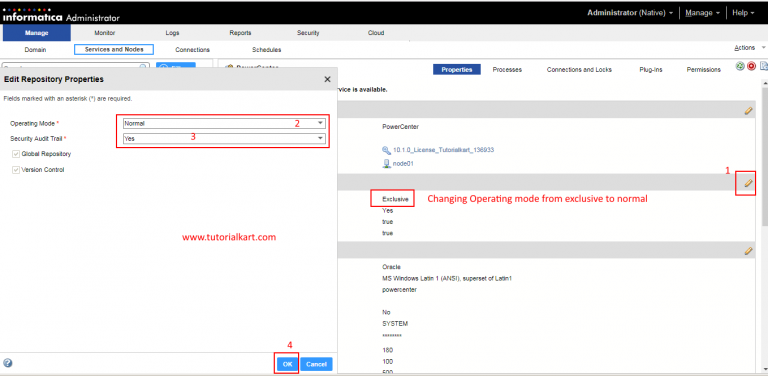Screen dimensions: 768x376
Task: Open the help question mark icon in dialog
Action: [x=7, y=363]
